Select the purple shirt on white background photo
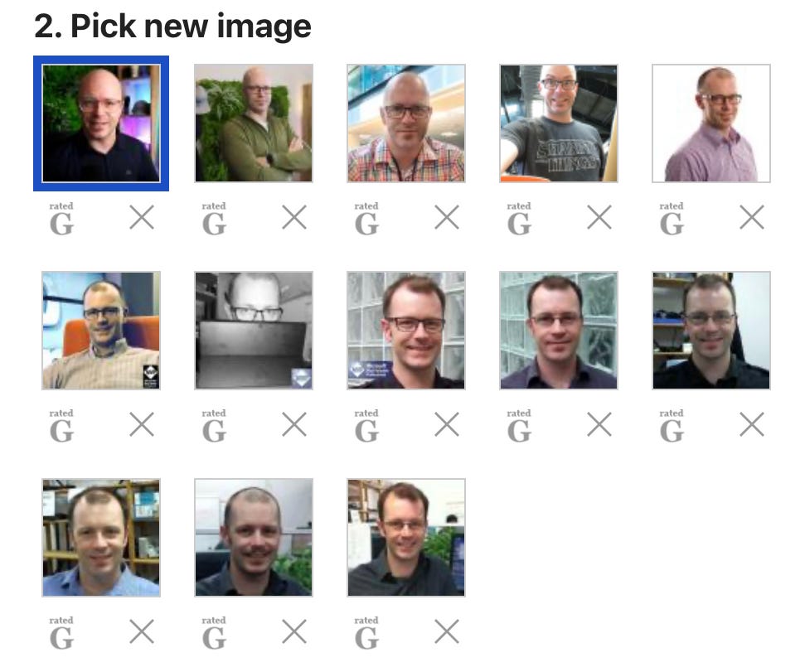This screenshot has width=805, height=672. 711,123
